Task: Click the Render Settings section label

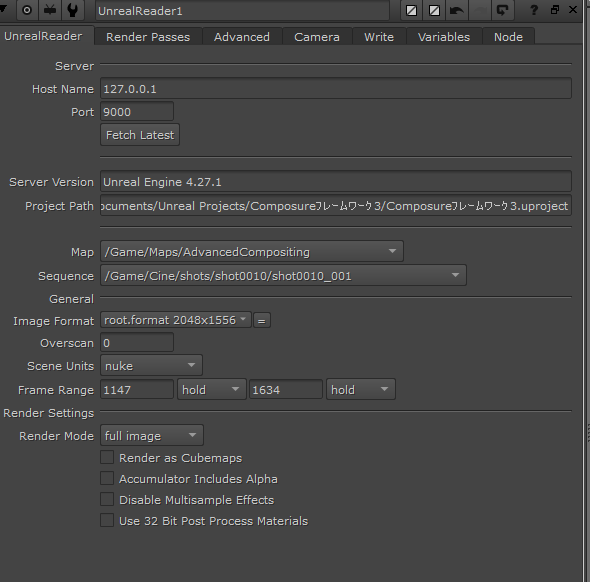Action: click(x=49, y=413)
